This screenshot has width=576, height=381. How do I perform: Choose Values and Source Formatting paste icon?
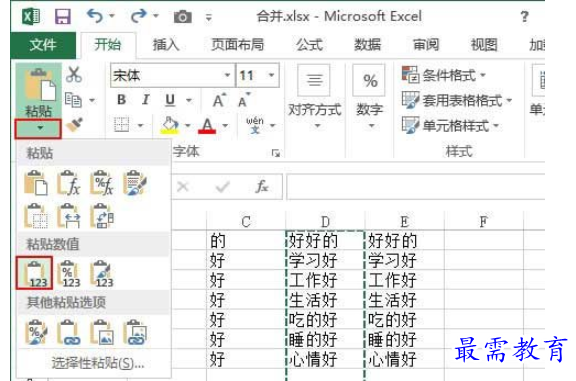point(102,274)
